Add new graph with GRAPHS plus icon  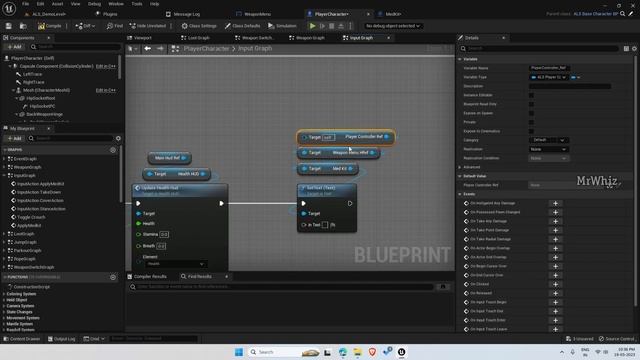pyautogui.click(x=113, y=150)
